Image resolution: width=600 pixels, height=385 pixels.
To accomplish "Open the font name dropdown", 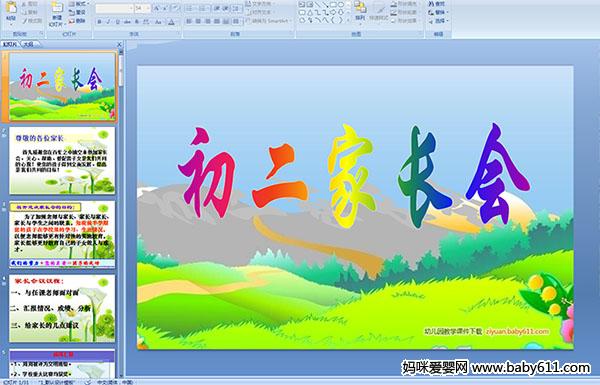I will (114, 8).
